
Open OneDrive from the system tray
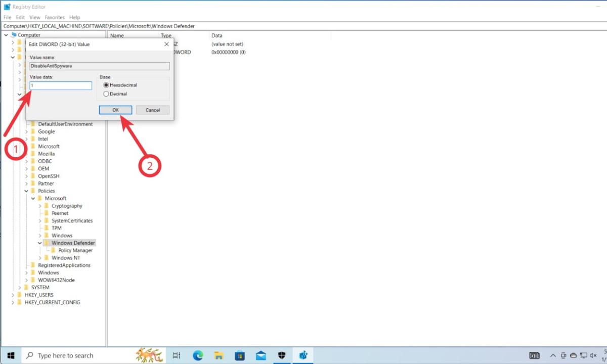[x=573, y=355]
